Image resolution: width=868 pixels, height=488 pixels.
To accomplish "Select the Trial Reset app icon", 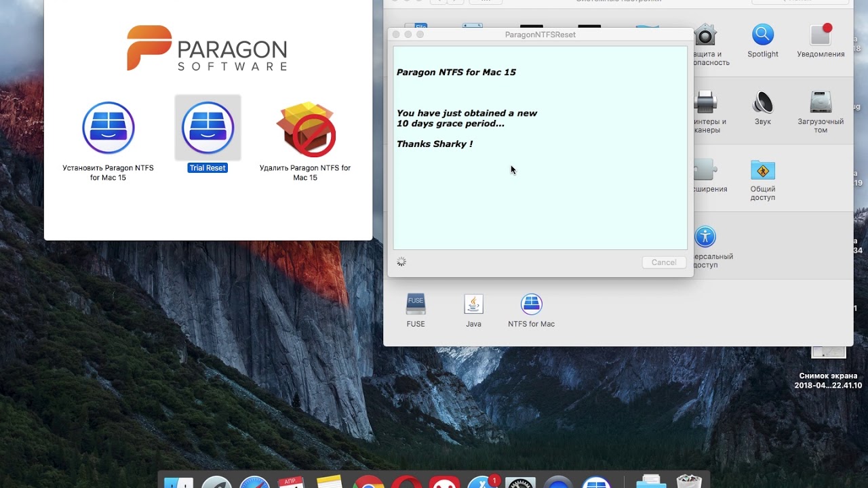I will click(x=208, y=127).
